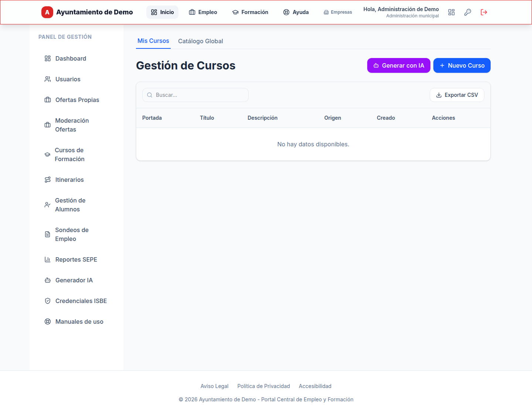Open Formación in the top navigation
Image resolution: width=532 pixels, height=415 pixels.
tap(250, 12)
